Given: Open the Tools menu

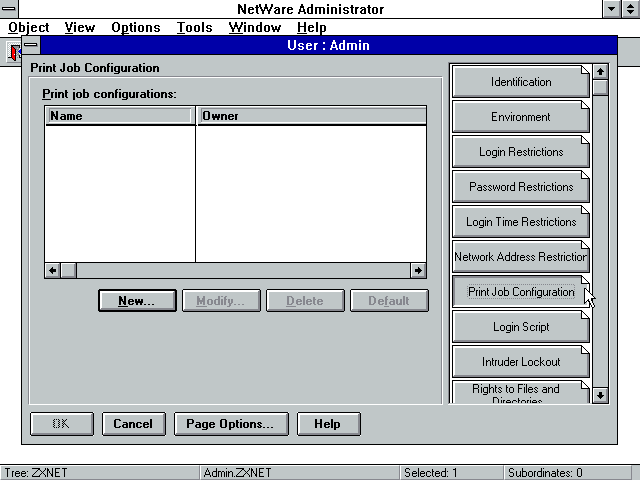Looking at the screenshot, I should pos(194,27).
